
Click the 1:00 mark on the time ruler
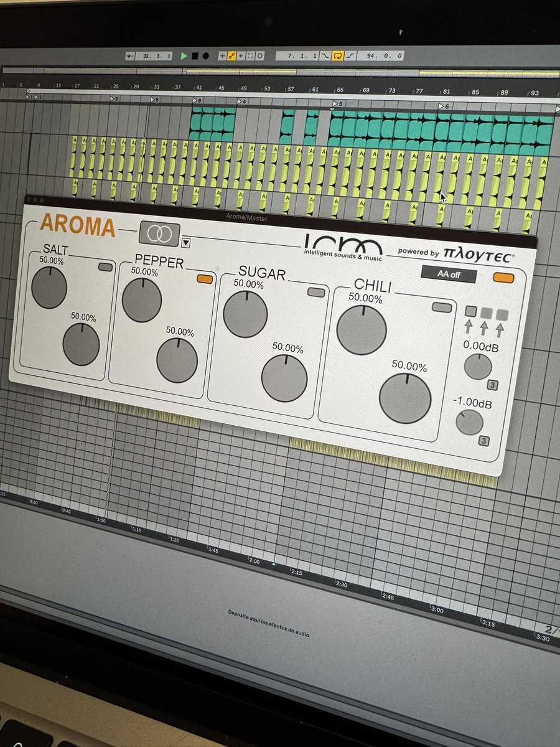(102, 520)
